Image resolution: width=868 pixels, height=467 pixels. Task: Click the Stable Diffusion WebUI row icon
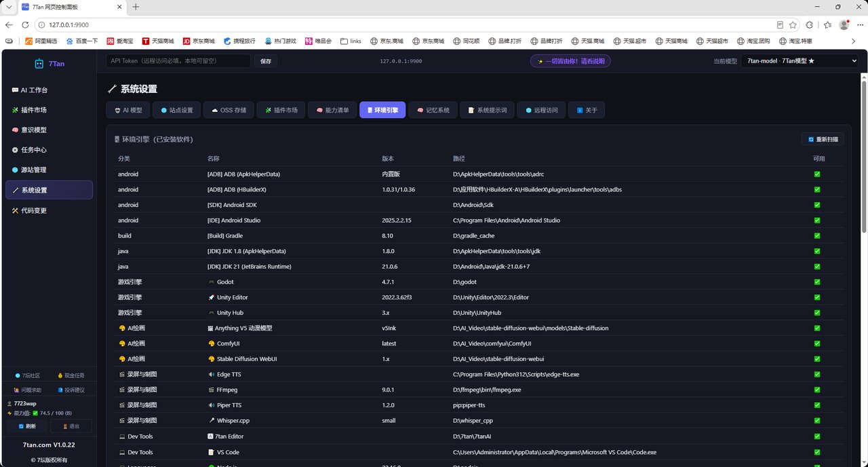point(211,359)
